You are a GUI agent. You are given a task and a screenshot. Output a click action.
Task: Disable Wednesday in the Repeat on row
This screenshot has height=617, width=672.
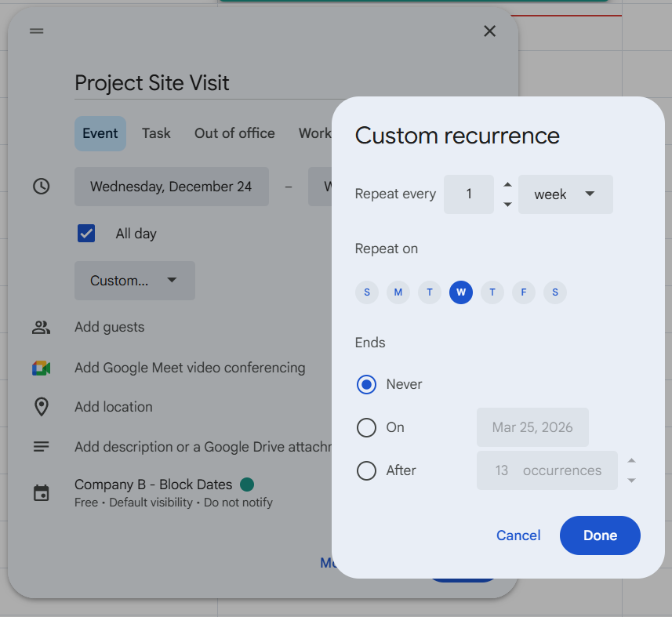coord(461,292)
